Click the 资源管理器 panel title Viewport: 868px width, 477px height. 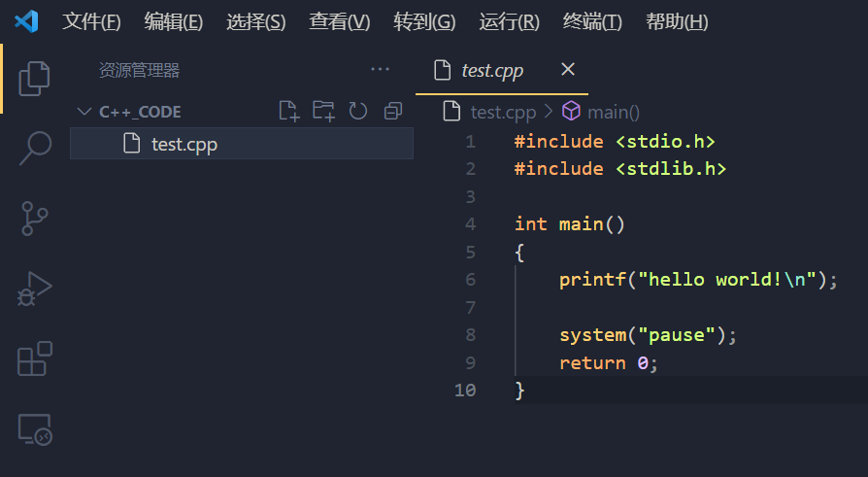click(x=139, y=70)
